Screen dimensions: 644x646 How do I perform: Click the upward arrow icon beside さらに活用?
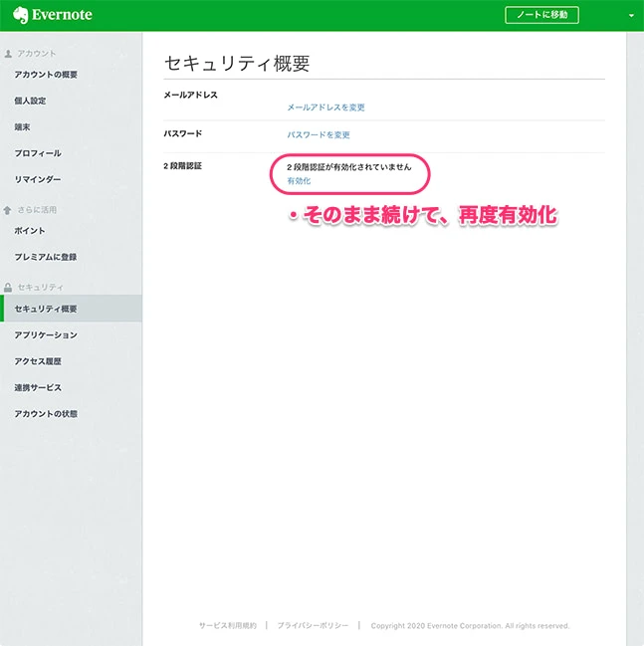pyautogui.click(x=8, y=210)
